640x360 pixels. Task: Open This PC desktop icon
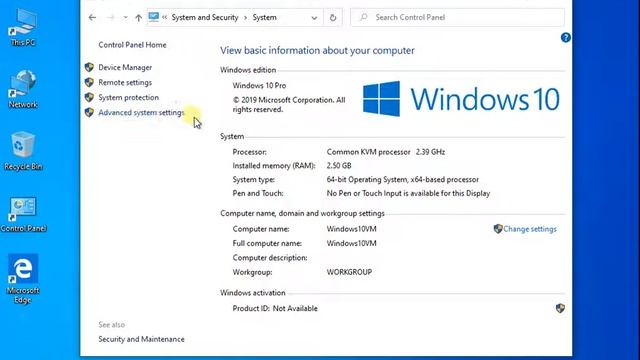(23, 28)
